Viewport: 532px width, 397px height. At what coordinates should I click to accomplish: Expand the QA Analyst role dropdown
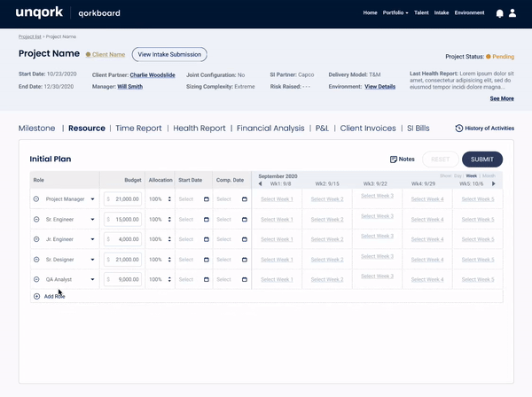coord(92,279)
